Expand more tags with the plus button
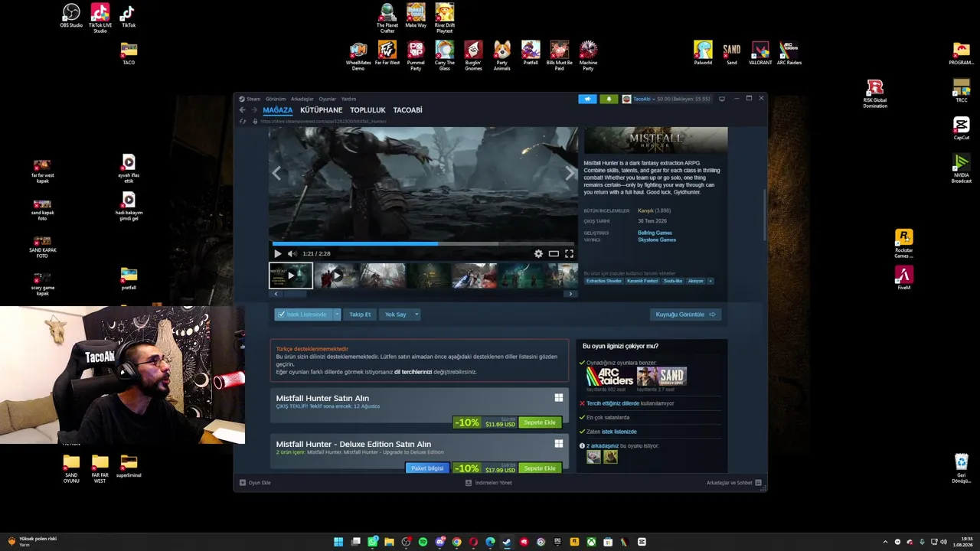This screenshot has width=980, height=551. point(710,281)
